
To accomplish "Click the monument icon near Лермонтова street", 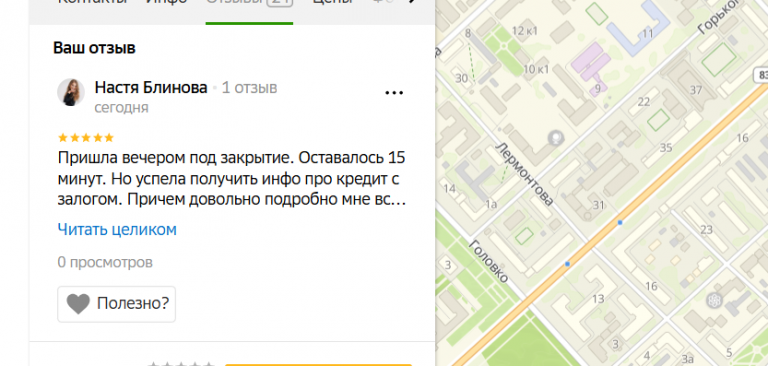I will (x=556, y=138).
